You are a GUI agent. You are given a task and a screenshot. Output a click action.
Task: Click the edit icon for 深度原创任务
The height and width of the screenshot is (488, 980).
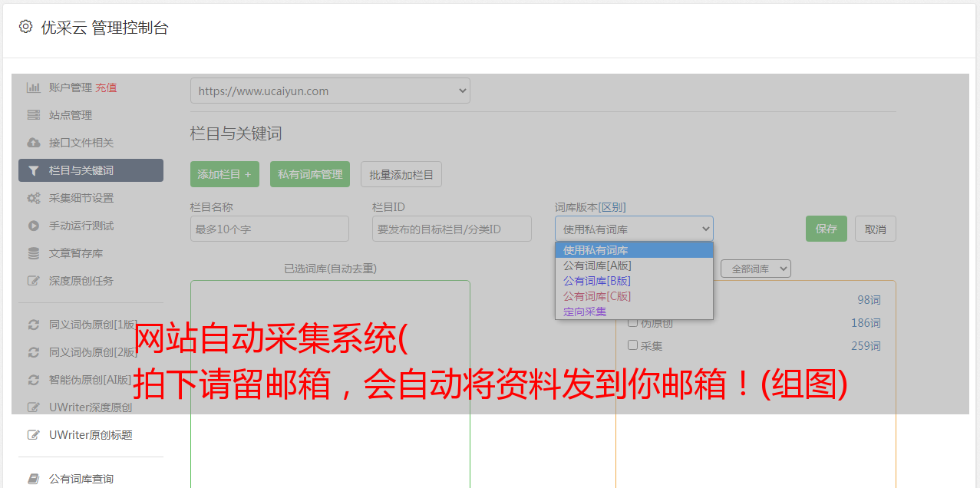coord(34,281)
